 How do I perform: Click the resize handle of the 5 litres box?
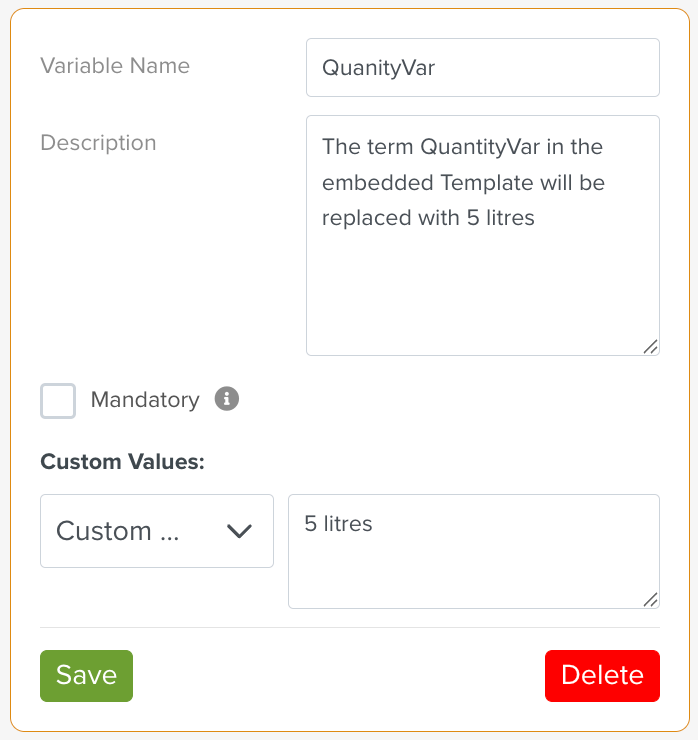(x=650, y=599)
